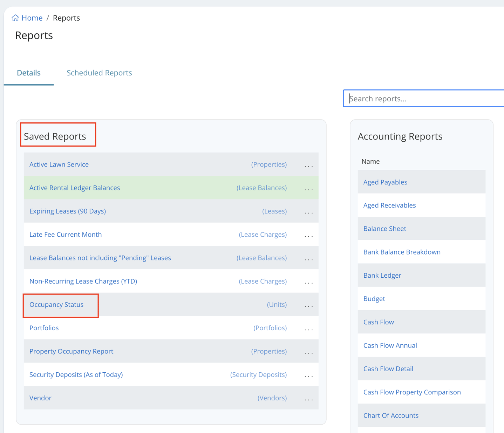504x433 pixels.
Task: Open the Cash Flow Property Comparison report
Action: click(412, 392)
